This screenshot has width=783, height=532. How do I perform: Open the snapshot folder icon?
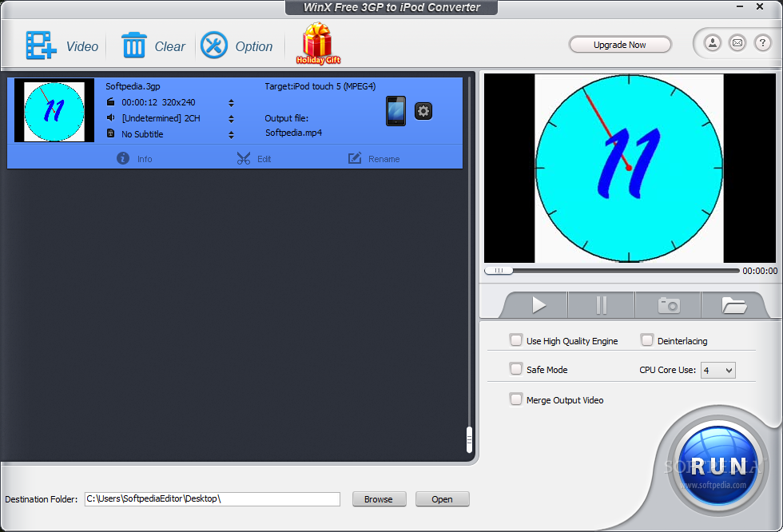point(734,305)
